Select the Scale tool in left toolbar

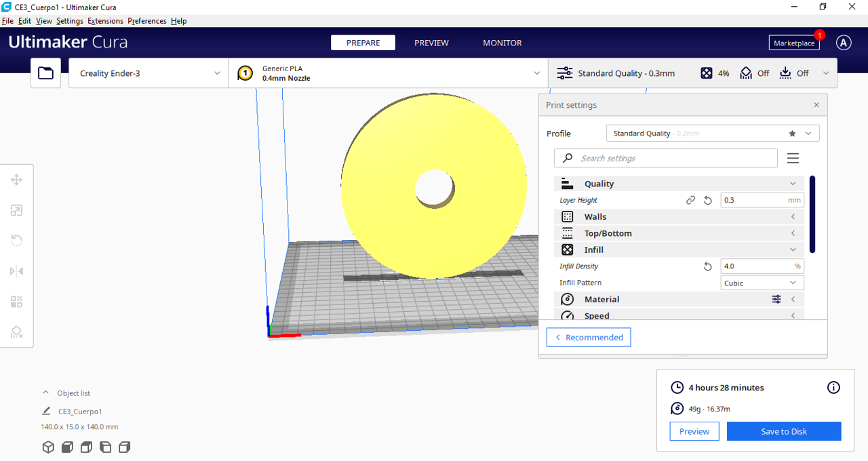[x=17, y=210]
